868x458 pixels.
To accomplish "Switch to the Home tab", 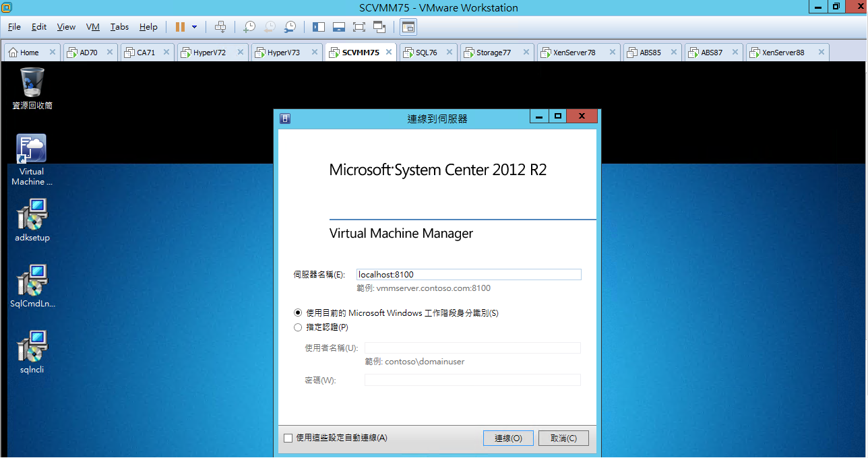I will 32,53.
